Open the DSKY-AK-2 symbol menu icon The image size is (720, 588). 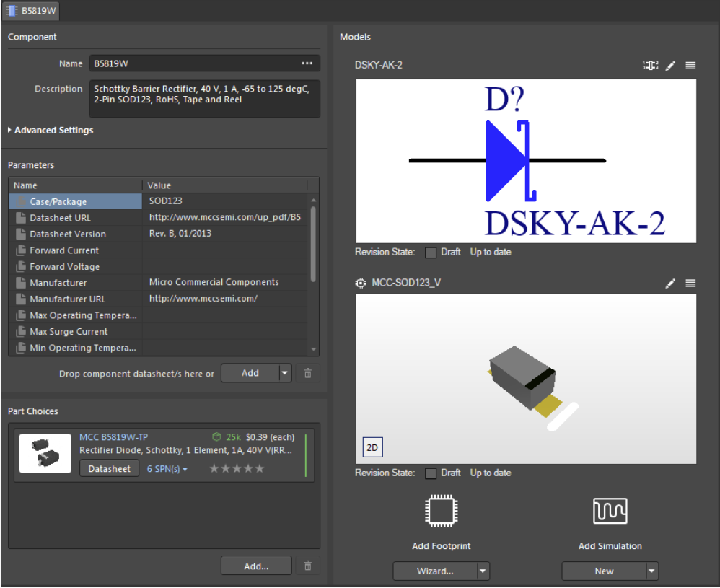tap(690, 66)
